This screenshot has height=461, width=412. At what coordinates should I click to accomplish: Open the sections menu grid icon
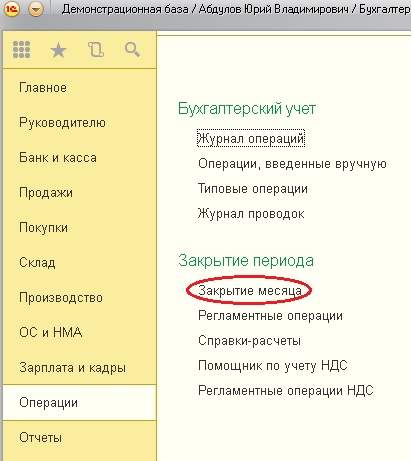point(21,50)
